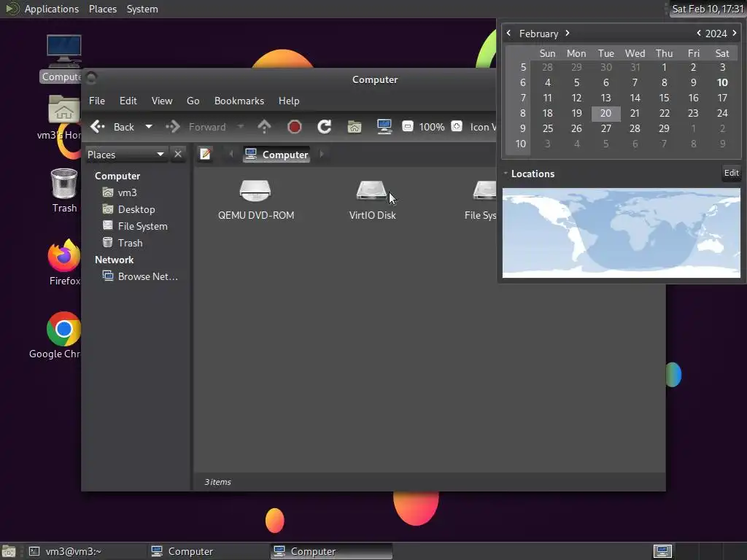Screen dimensions: 747x560
Task: Select February 20 in the calendar
Action: coord(605,113)
